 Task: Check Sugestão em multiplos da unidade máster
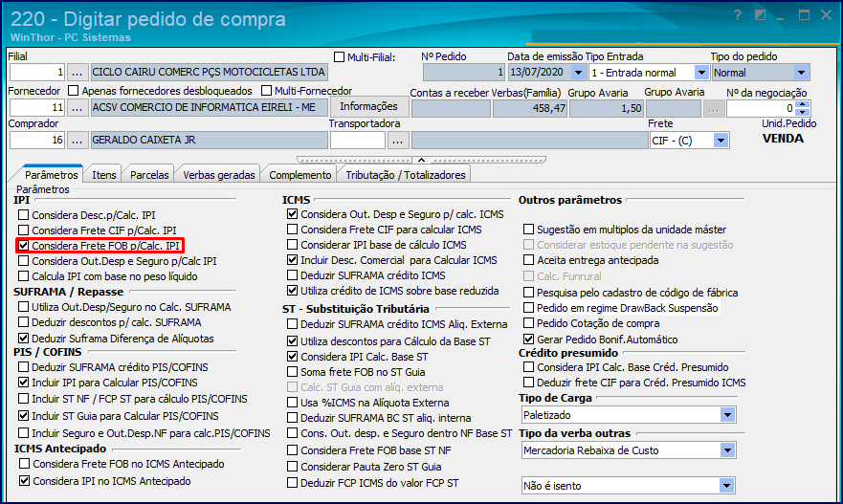pos(528,230)
